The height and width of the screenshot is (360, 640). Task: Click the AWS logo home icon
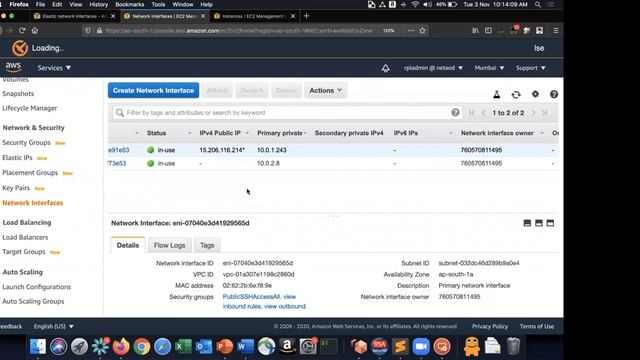13,67
